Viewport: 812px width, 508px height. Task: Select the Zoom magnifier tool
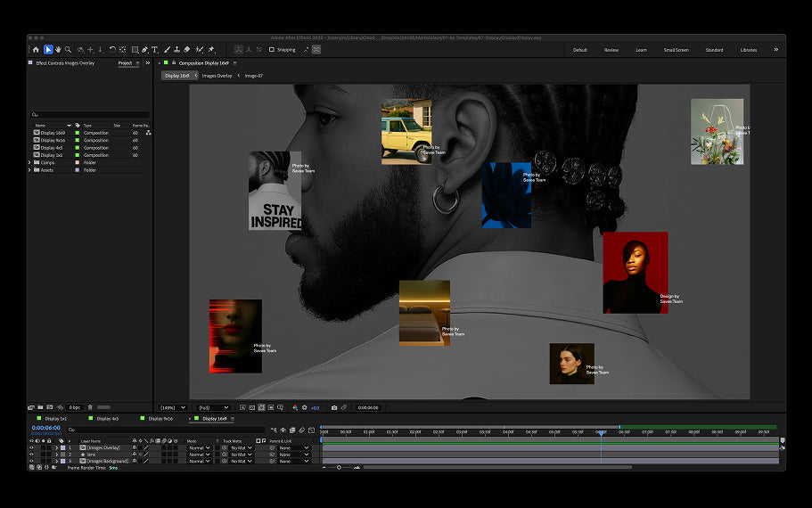point(68,50)
